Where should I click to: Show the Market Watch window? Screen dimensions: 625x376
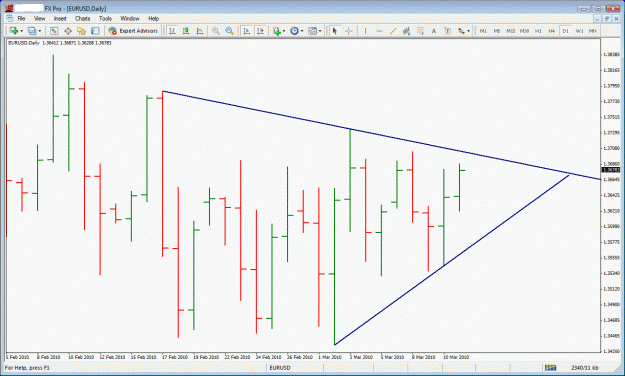[x=54, y=31]
